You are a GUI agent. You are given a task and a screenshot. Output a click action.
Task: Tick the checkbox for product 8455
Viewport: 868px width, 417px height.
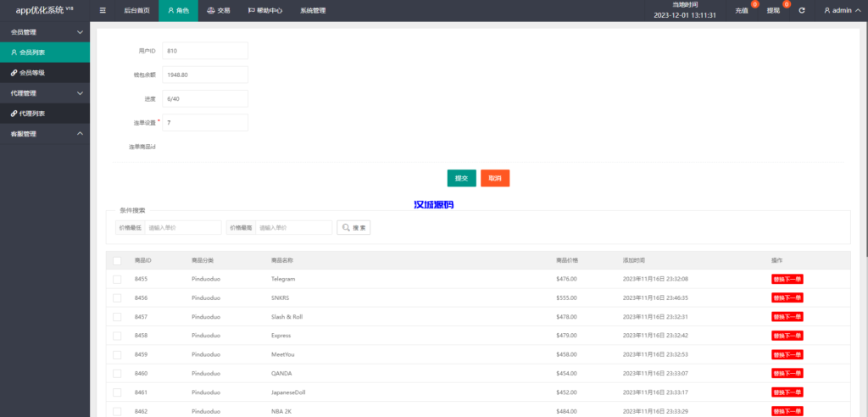click(x=117, y=279)
